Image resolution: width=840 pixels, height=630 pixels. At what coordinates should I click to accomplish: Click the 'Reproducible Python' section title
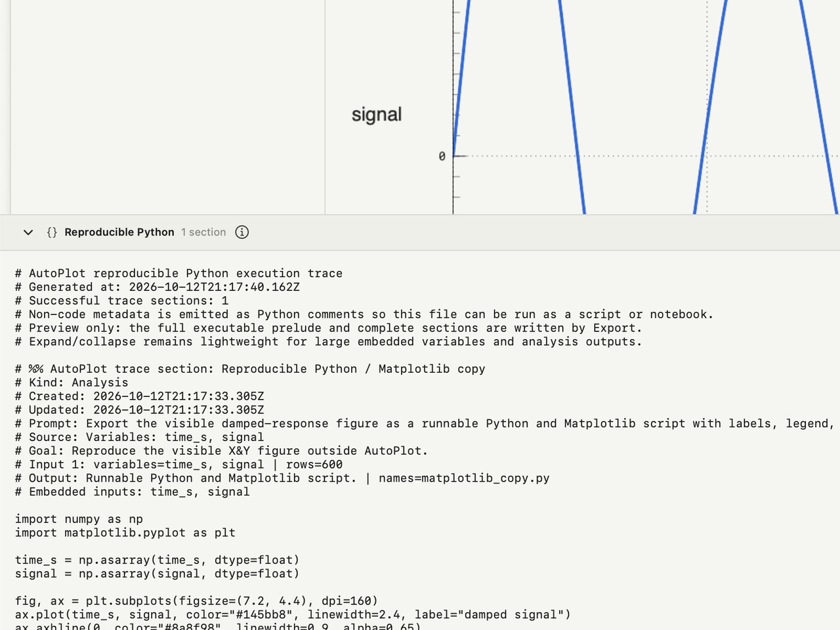point(119,232)
